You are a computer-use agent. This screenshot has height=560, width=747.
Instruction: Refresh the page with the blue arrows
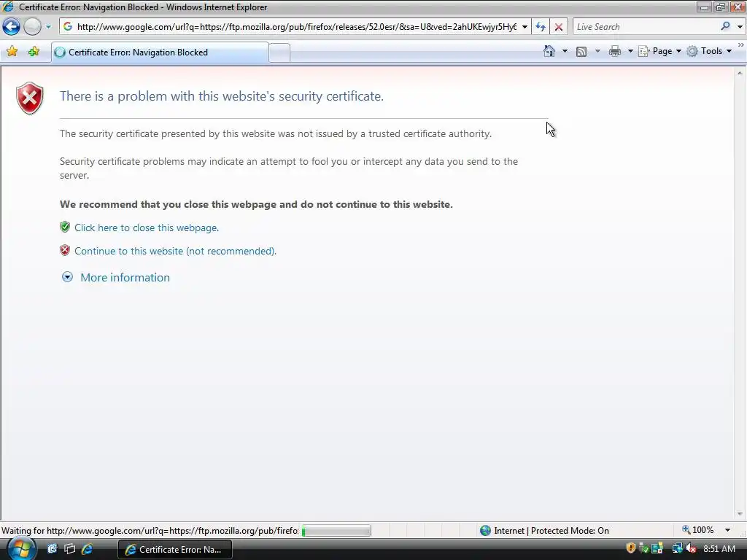point(541,27)
